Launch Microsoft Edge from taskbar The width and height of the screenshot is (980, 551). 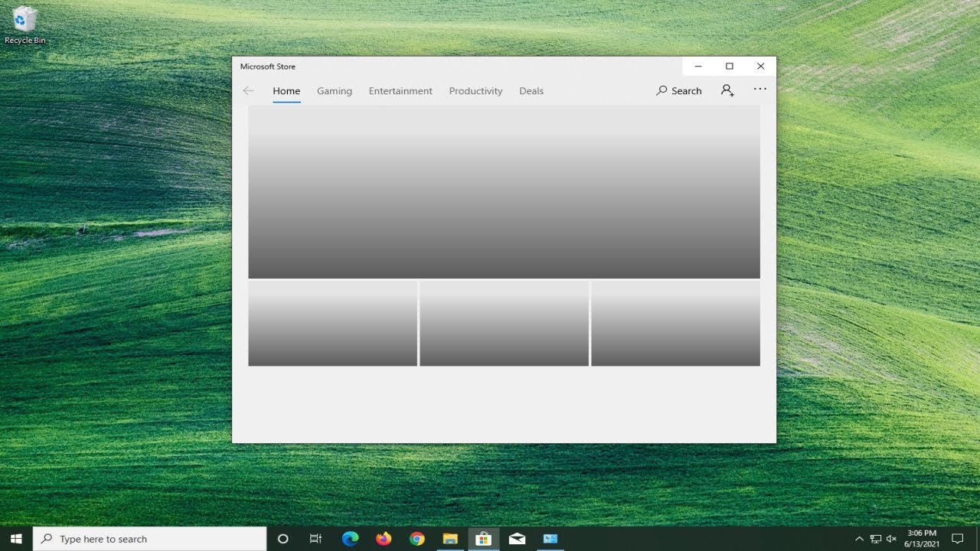350,539
